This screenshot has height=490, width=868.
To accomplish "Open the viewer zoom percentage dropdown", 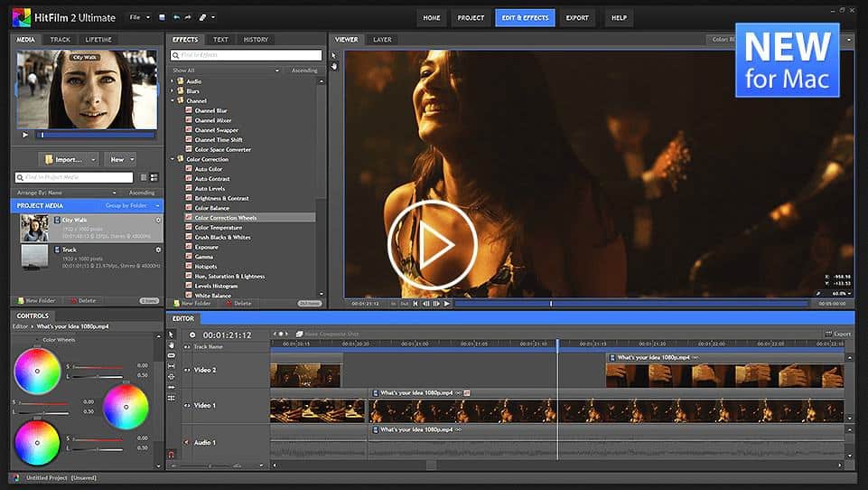I will pos(842,293).
